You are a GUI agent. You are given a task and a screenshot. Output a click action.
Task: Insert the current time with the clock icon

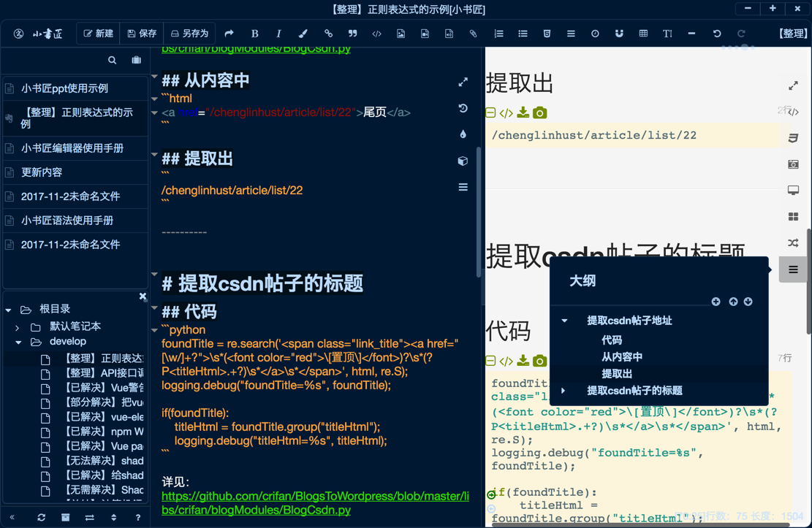click(595, 33)
